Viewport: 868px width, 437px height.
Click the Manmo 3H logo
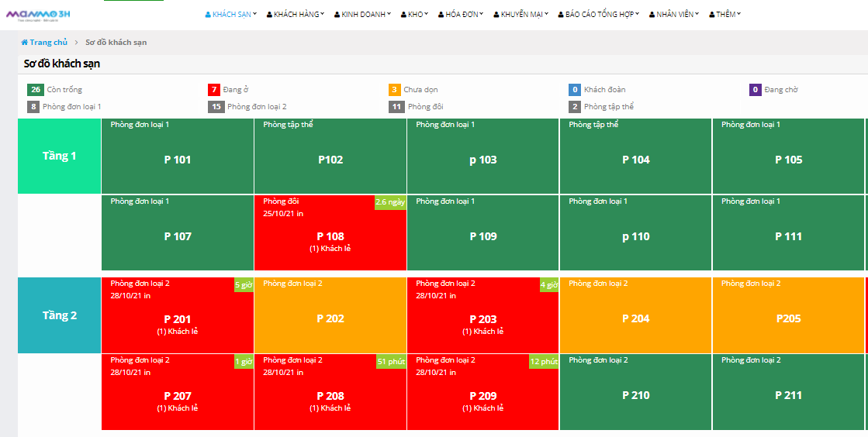coord(40,14)
